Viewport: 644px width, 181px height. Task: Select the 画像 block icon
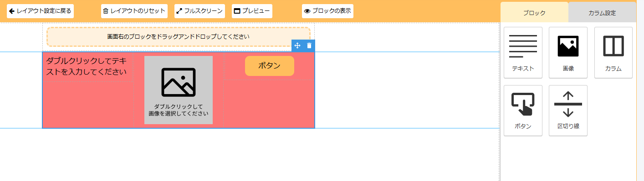(568, 52)
